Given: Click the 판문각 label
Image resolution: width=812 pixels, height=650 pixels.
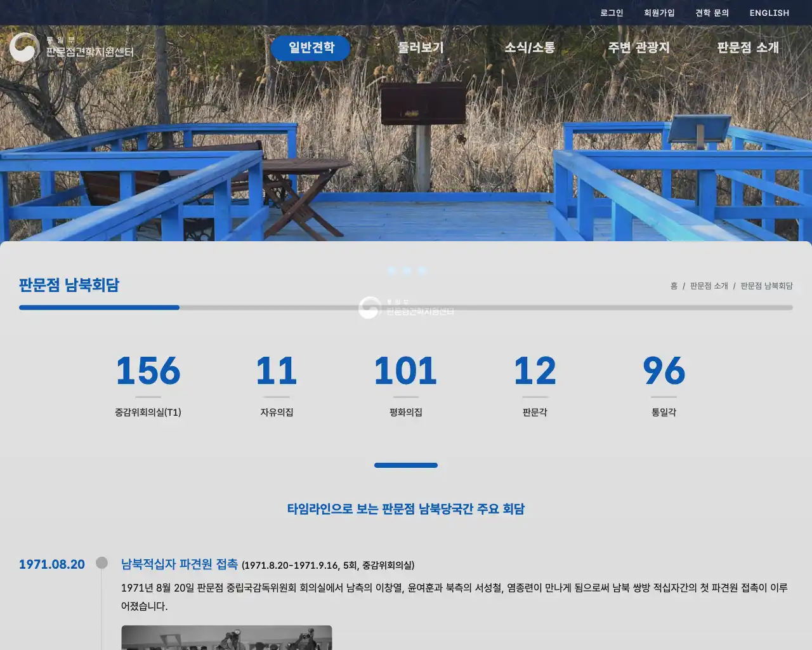Looking at the screenshot, I should (535, 412).
